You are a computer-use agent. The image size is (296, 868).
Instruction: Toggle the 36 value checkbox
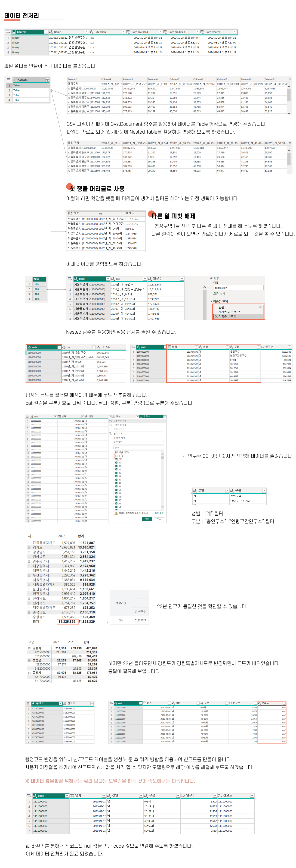pyautogui.click(x=116, y=473)
